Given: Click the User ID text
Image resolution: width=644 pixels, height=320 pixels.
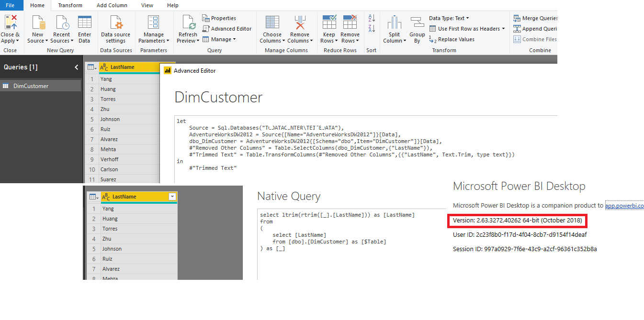Looking at the screenshot, I should click(520, 234).
